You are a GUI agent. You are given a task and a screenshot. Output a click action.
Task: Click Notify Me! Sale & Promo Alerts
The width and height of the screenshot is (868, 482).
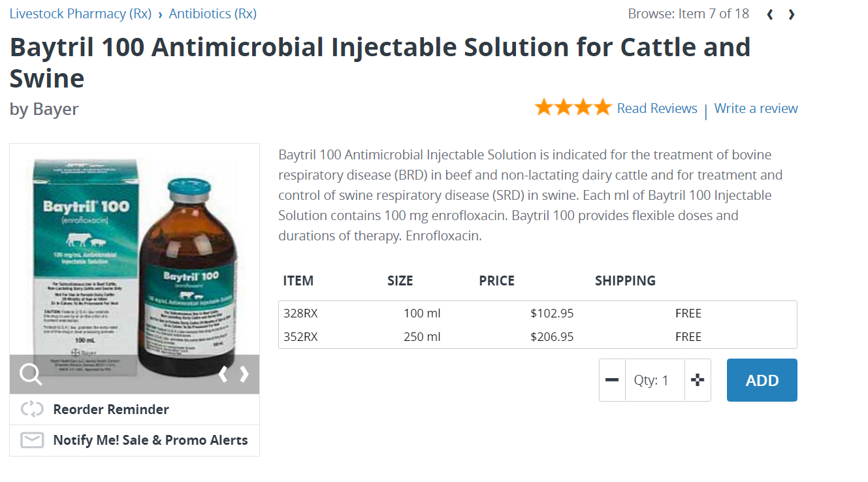pos(150,440)
